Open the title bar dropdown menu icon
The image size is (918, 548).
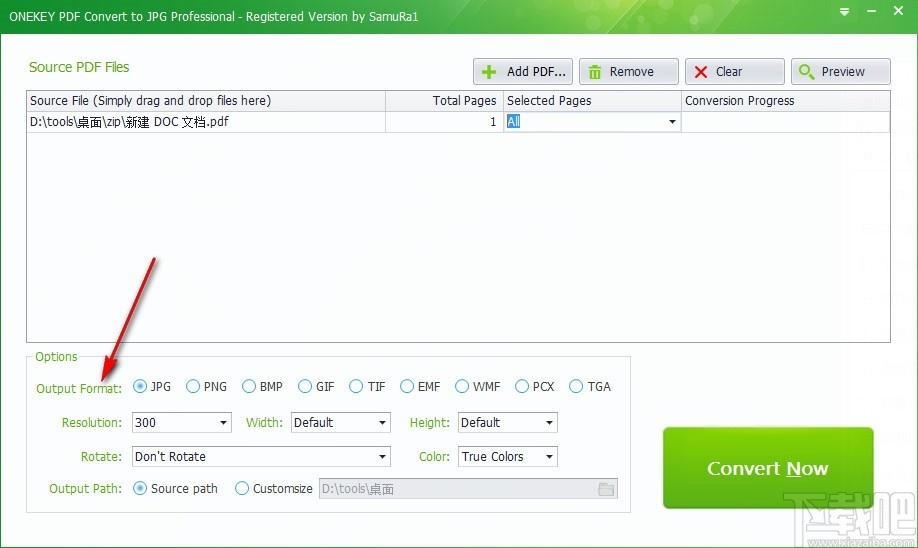click(x=844, y=12)
